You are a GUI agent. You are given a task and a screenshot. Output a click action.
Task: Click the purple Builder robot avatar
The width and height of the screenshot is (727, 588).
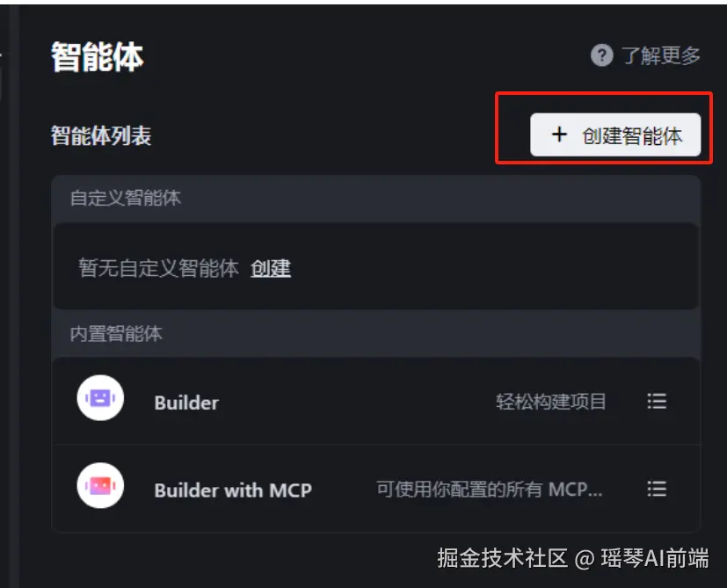tap(100, 398)
